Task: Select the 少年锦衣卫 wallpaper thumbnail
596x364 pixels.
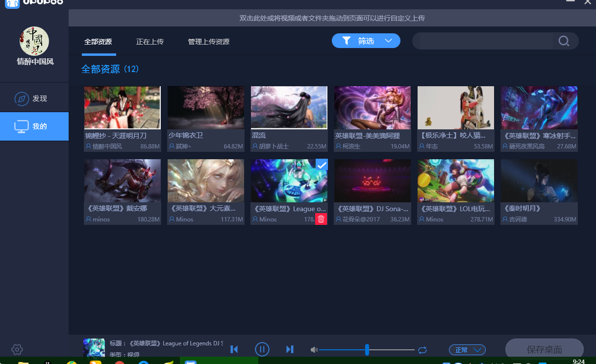Action: point(206,107)
